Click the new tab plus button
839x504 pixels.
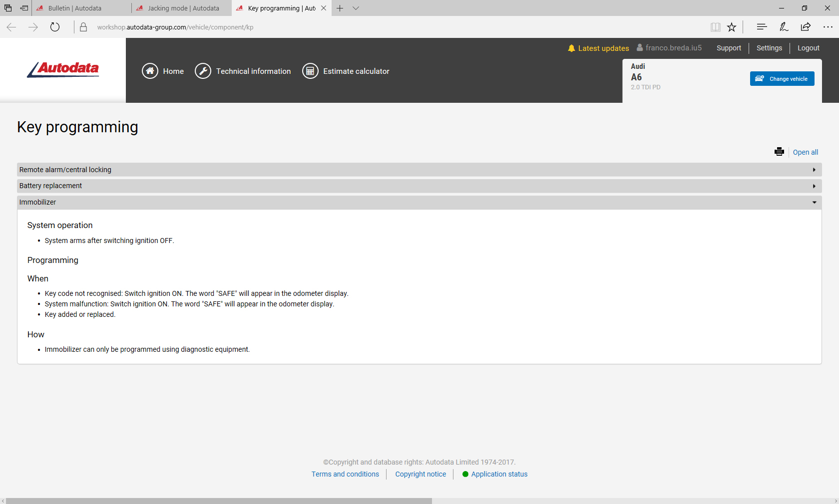[x=340, y=8]
